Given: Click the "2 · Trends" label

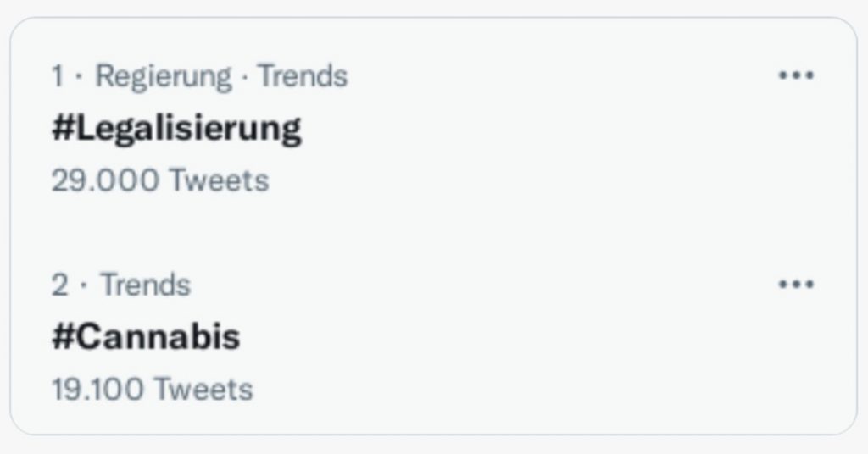Looking at the screenshot, I should point(120,285).
